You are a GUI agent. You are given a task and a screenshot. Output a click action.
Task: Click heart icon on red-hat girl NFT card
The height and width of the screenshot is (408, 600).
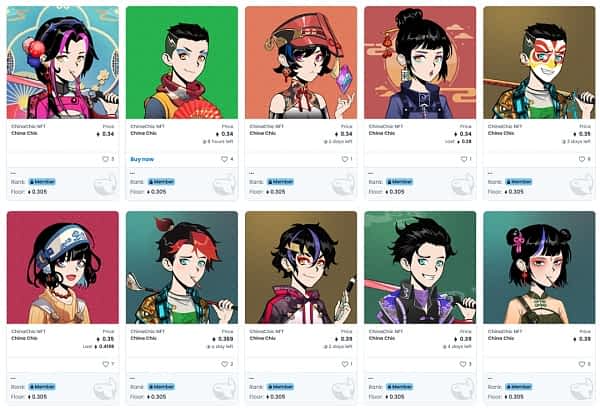(x=344, y=159)
